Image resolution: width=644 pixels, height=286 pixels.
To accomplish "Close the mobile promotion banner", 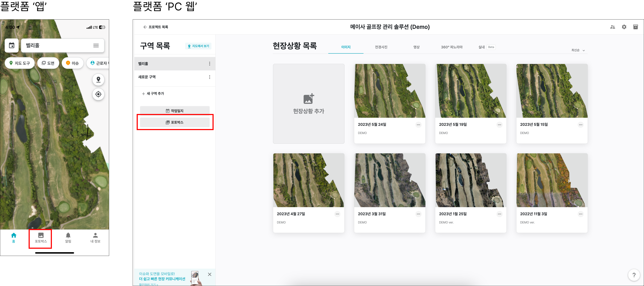I will (x=209, y=274).
